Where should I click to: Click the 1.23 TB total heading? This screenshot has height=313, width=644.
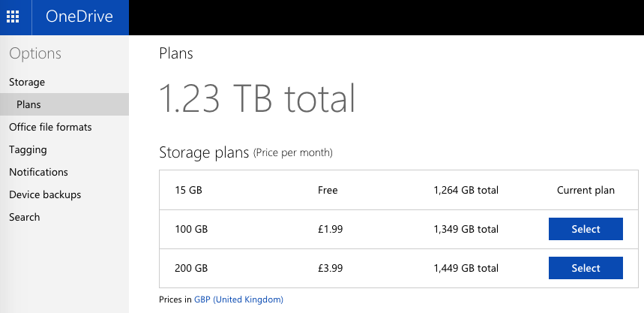click(257, 98)
